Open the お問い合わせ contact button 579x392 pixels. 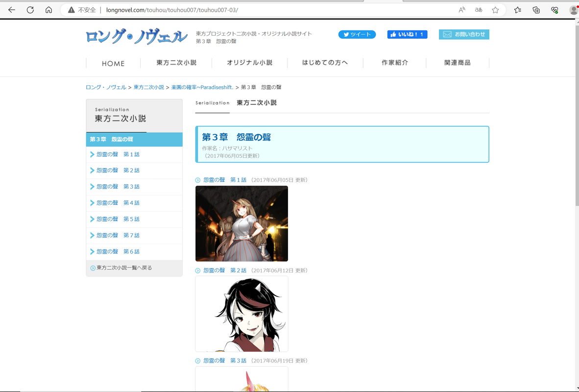464,34
